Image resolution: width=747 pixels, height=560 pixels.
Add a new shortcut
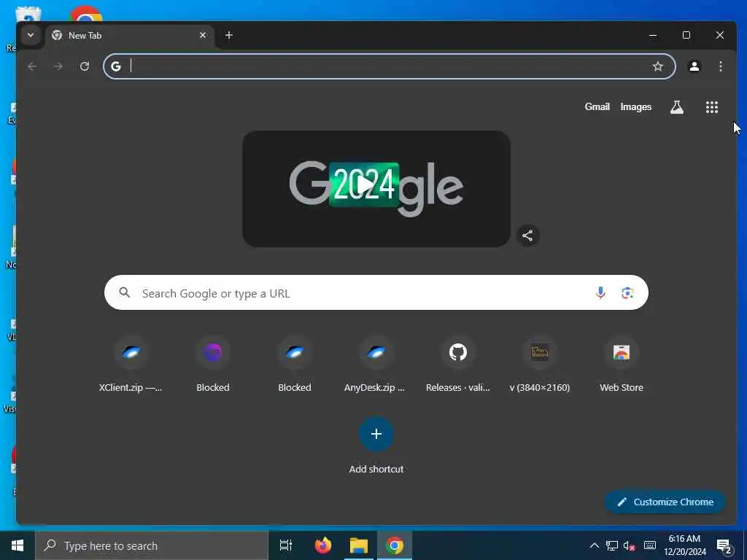[x=376, y=447]
